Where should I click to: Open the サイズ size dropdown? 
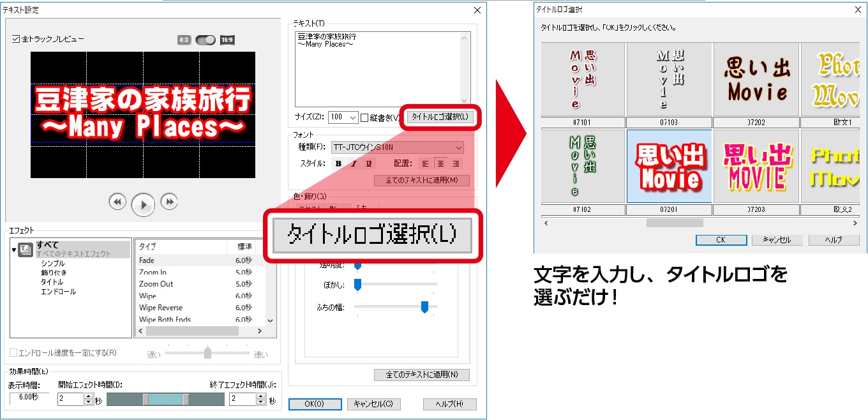point(352,117)
